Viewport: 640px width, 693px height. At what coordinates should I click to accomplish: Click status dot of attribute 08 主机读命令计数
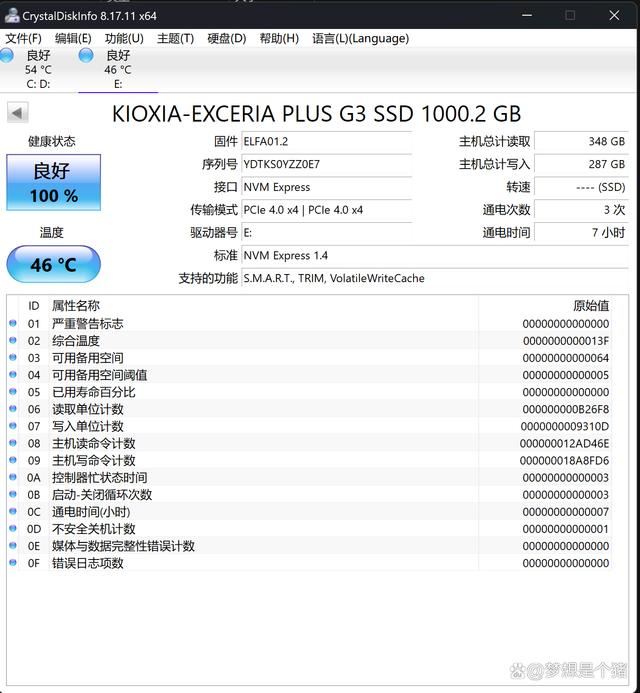[13, 443]
